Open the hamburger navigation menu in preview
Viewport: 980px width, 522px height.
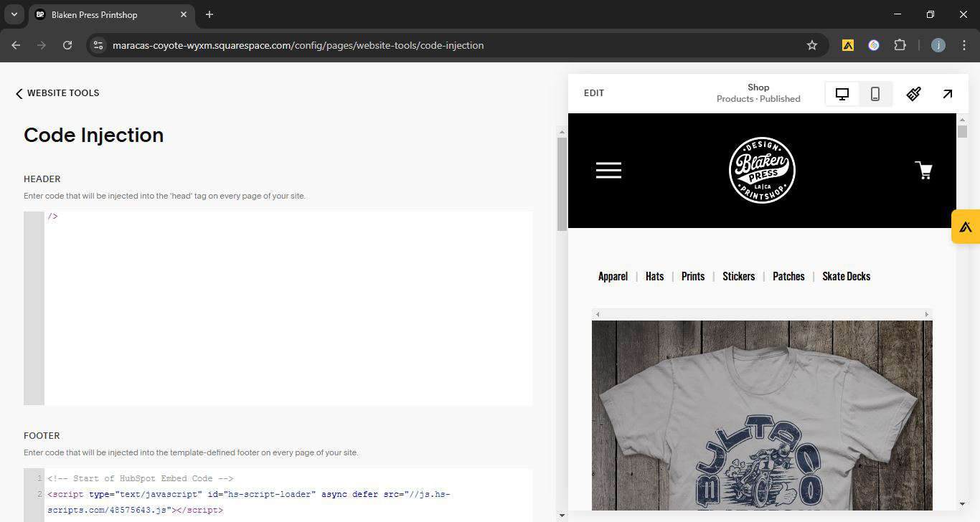click(x=608, y=171)
